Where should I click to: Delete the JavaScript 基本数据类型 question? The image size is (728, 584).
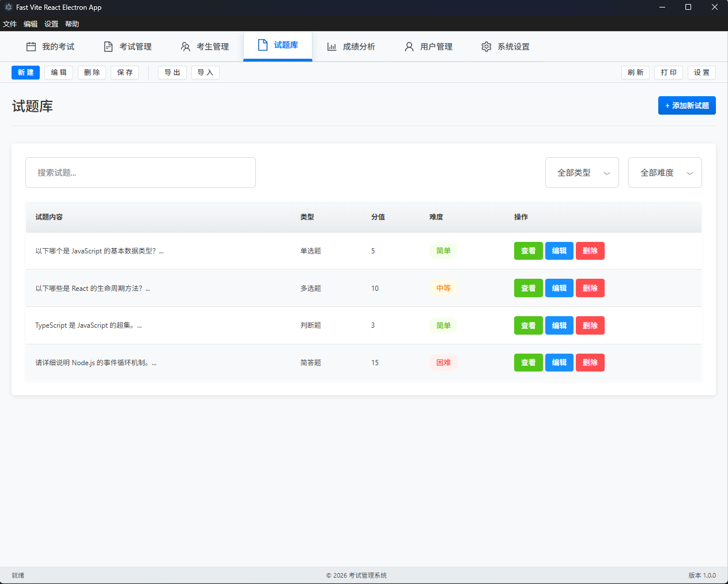590,251
